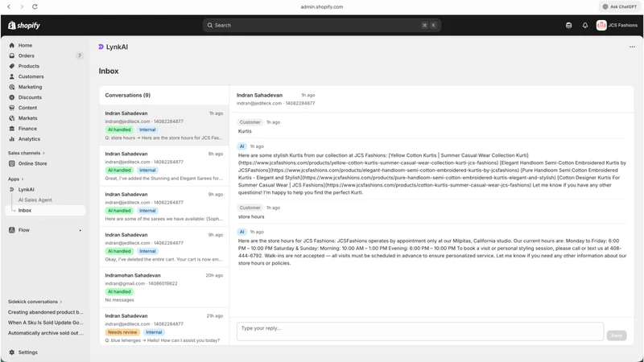Click Inbox page heading
Image resolution: width=644 pixels, height=362 pixels.
coord(109,71)
